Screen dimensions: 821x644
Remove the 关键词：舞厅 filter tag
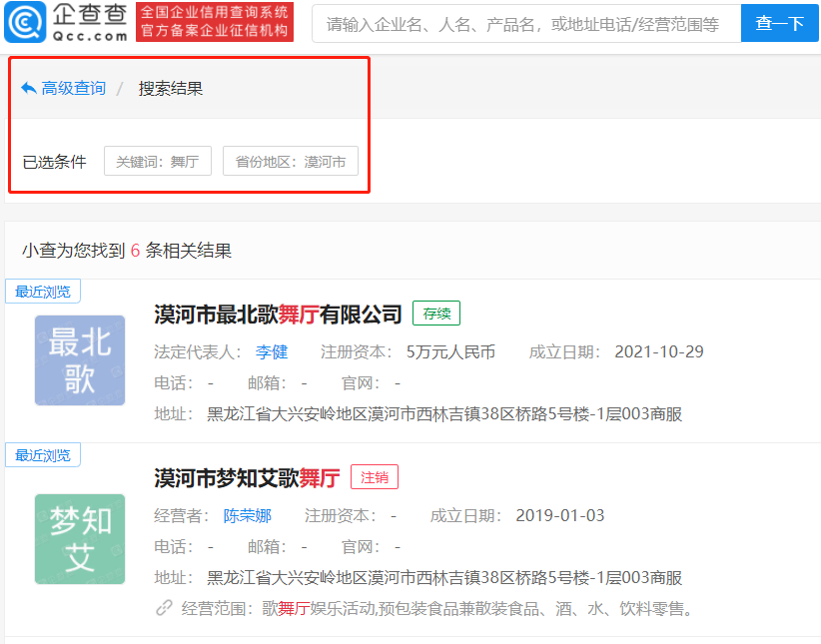pyautogui.click(x=158, y=161)
